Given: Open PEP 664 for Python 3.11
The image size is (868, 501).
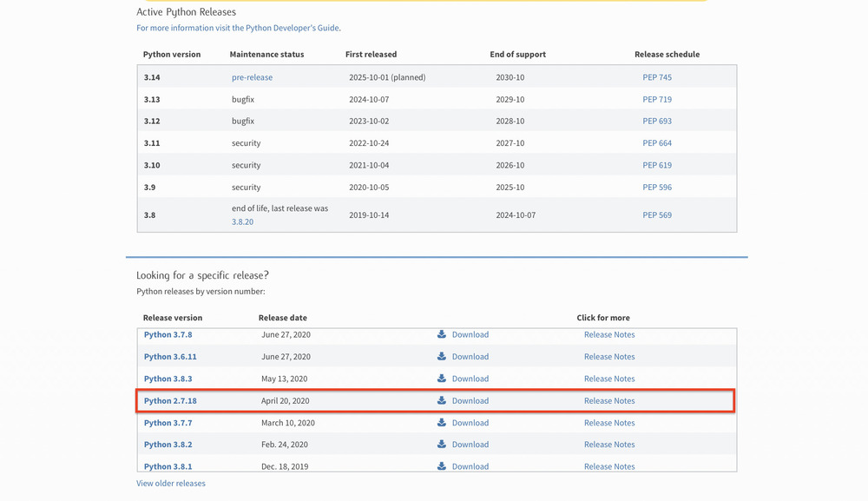Looking at the screenshot, I should (656, 143).
